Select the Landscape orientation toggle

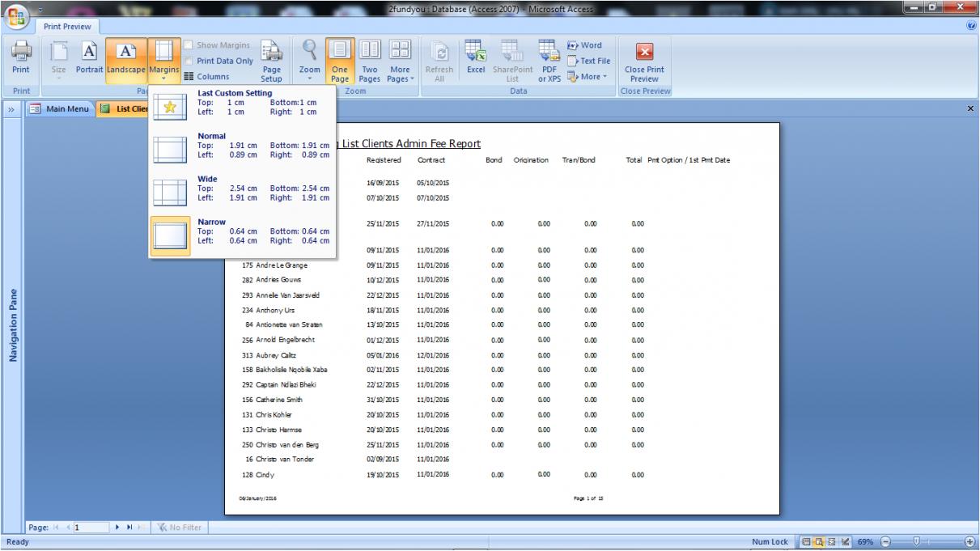click(127, 58)
